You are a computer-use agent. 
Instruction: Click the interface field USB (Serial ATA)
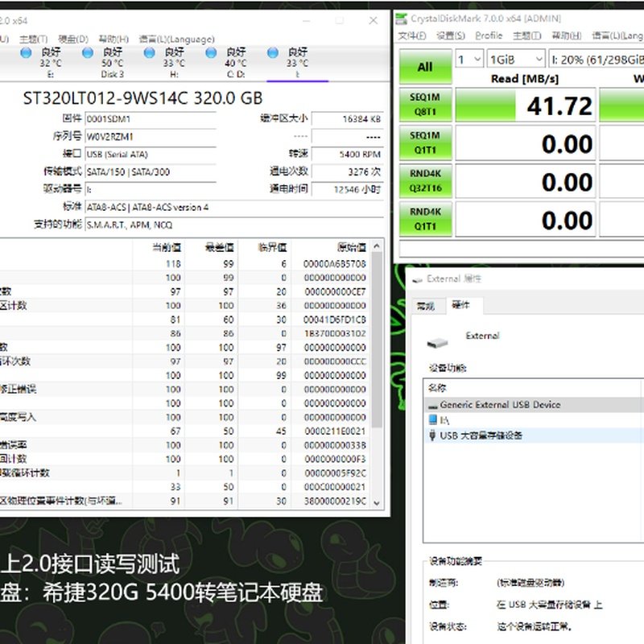(151, 155)
